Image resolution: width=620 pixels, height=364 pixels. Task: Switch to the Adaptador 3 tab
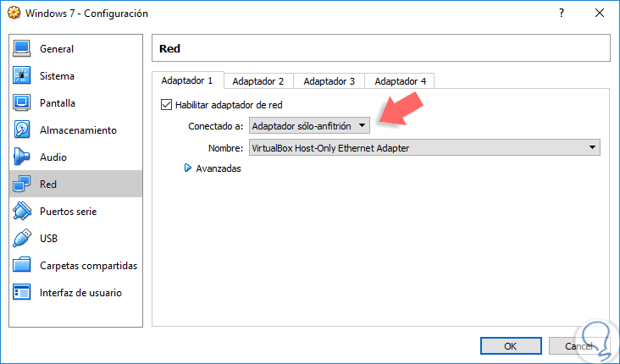329,81
